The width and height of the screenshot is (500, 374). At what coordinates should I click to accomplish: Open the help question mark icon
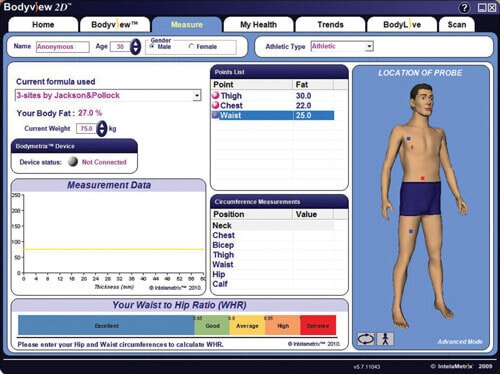[464, 8]
